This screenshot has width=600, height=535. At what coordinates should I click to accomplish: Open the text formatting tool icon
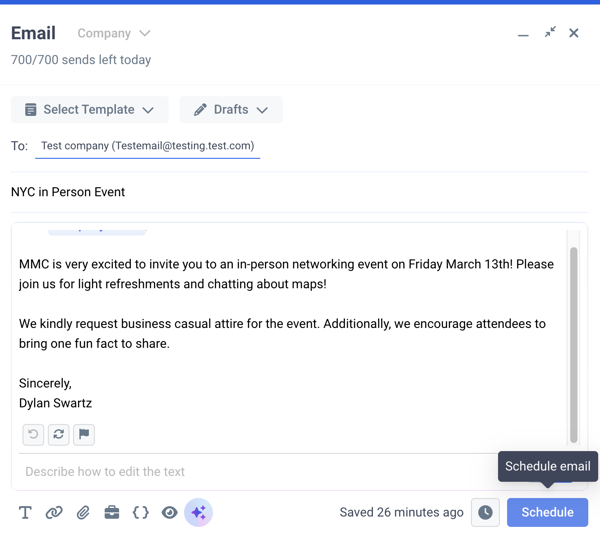pyautogui.click(x=25, y=512)
